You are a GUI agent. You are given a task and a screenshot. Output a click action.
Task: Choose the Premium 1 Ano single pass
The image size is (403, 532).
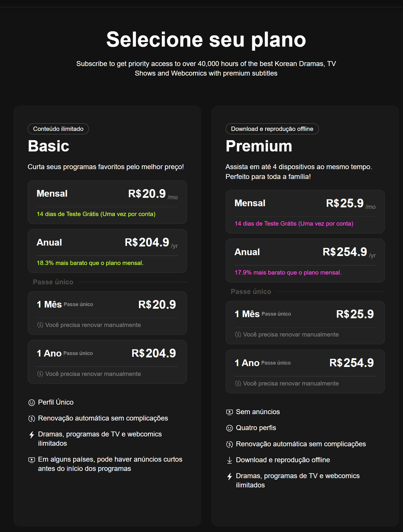point(305,371)
